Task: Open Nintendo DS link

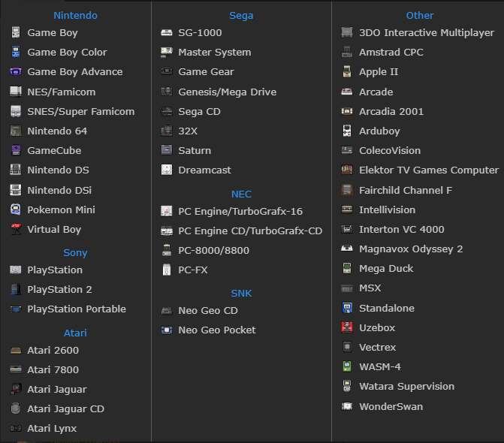Action: [58, 170]
